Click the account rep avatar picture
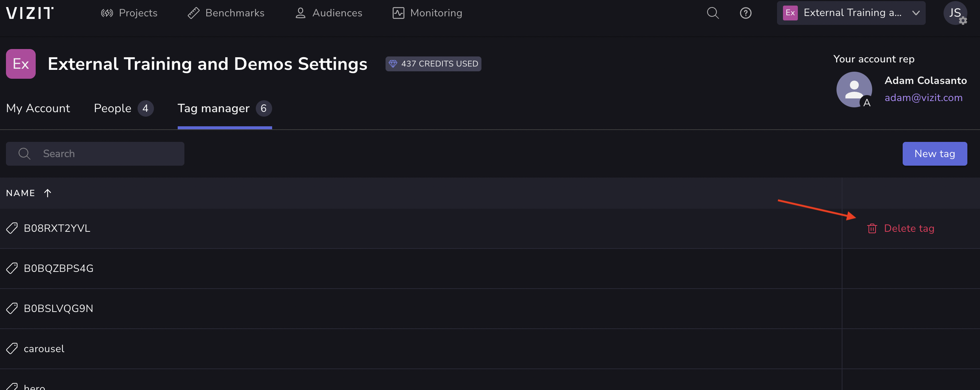The width and height of the screenshot is (980, 390). [854, 89]
